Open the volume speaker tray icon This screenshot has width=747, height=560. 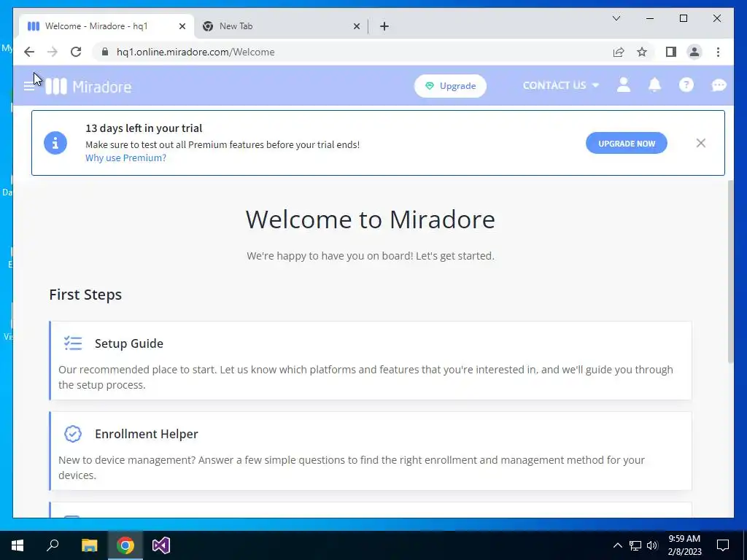(652, 545)
